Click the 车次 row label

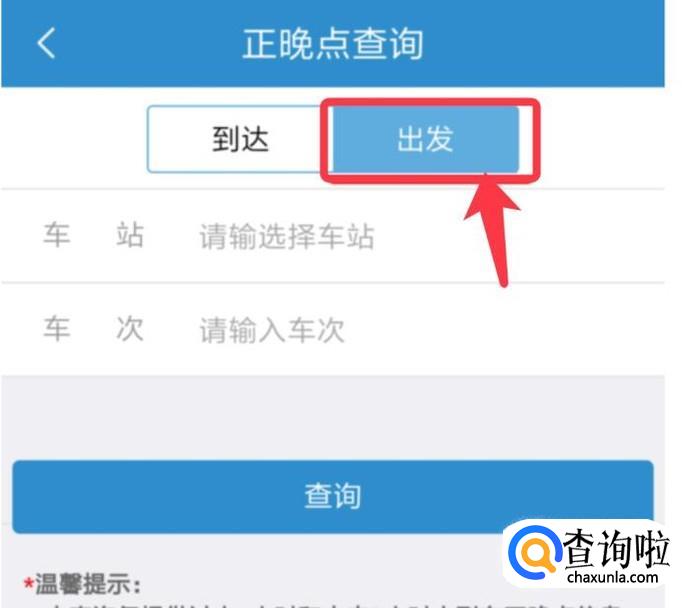point(93,328)
